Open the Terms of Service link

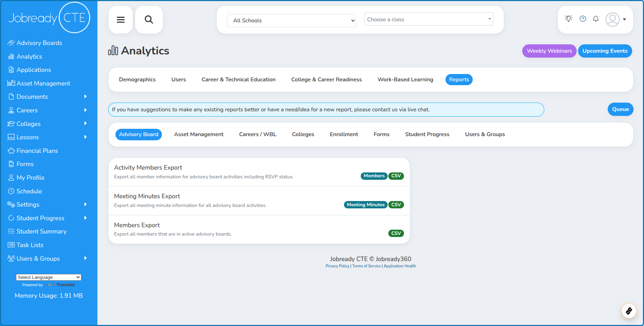(x=367, y=266)
